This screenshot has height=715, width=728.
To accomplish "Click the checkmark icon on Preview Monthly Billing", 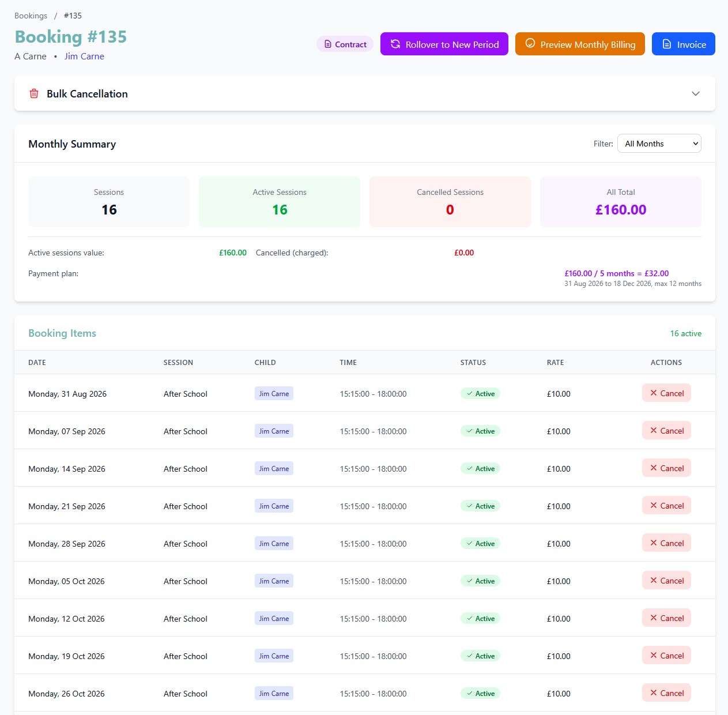I will click(530, 43).
